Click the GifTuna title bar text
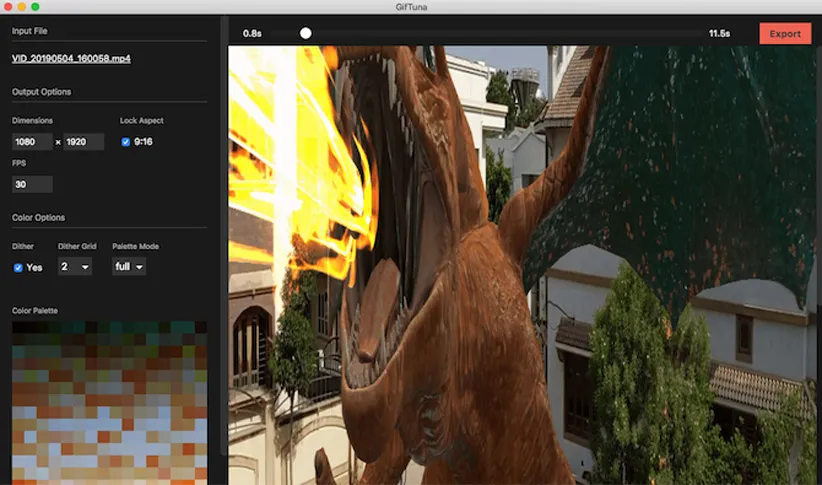Viewport: 822px width, 485px height. pyautogui.click(x=411, y=7)
